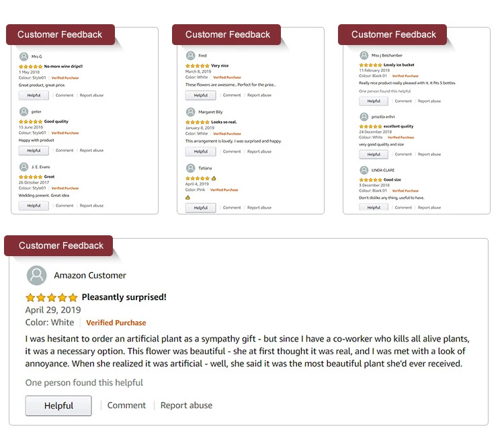The image size is (504, 439).
Task: Click Helpful button under Amazon Customer review
Action: pyautogui.click(x=58, y=405)
